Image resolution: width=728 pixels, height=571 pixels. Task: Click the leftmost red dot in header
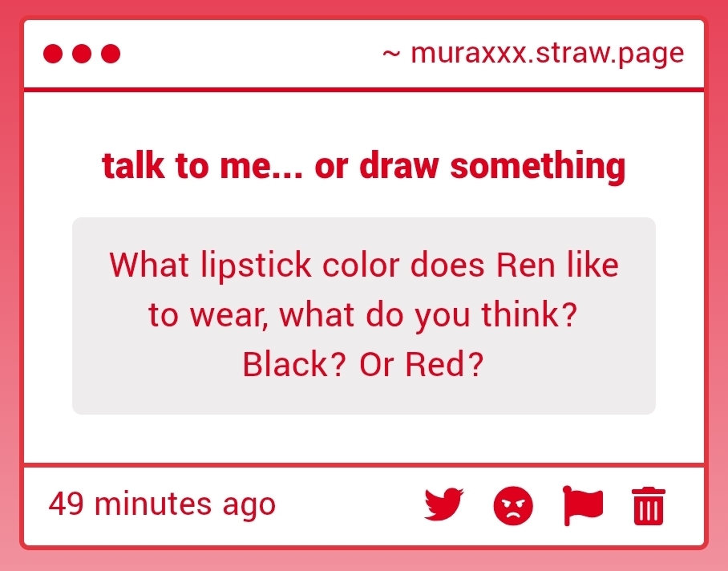(53, 54)
